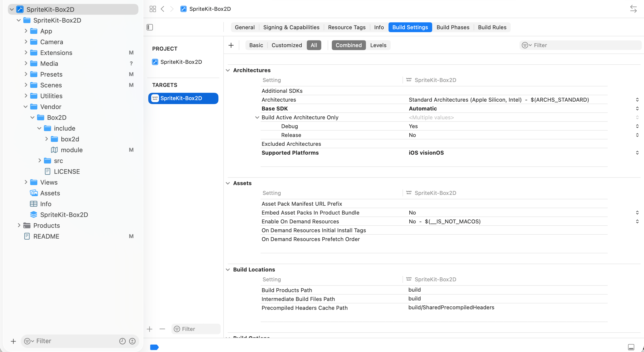Expand the Camera folder

click(26, 42)
